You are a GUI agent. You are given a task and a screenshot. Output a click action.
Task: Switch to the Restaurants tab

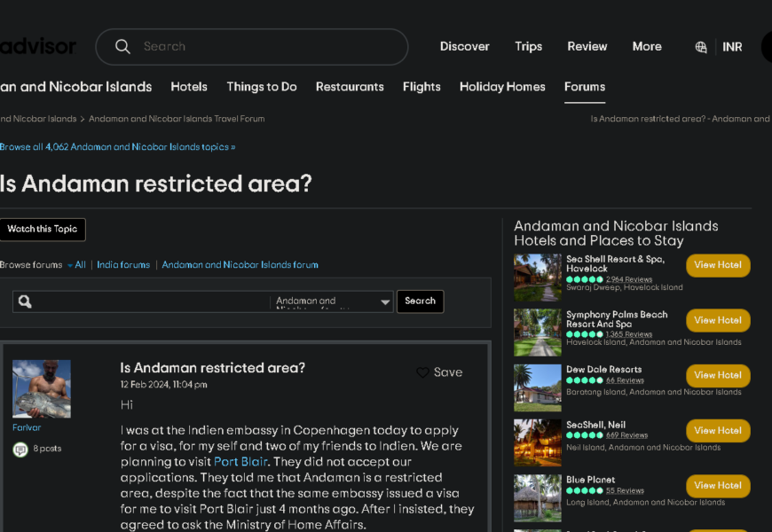(350, 87)
